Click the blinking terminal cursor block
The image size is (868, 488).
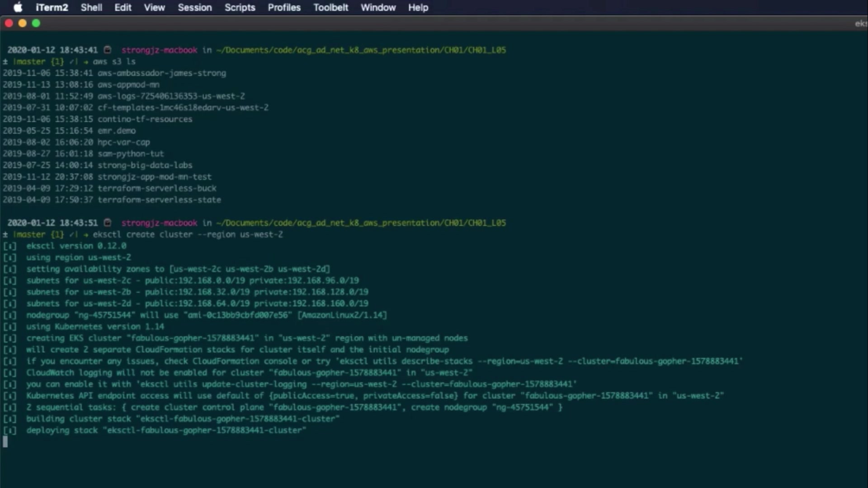(5, 442)
